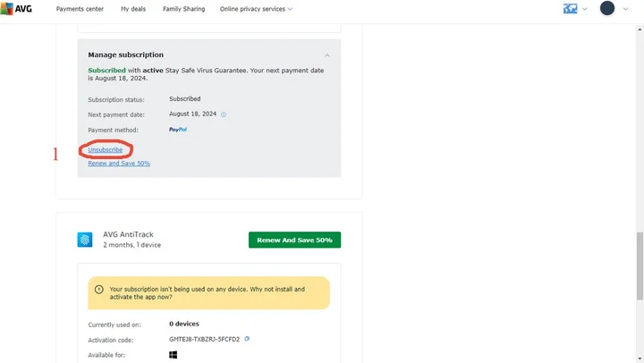Screen dimensions: 644x363
Task: Open dropdown arrow next to account avatar
Action: [625, 9]
